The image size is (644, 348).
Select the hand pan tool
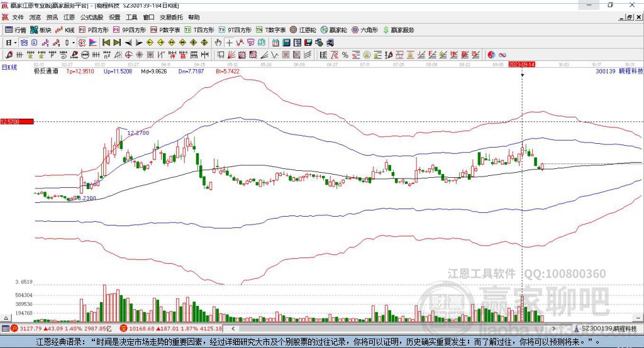[x=218, y=43]
